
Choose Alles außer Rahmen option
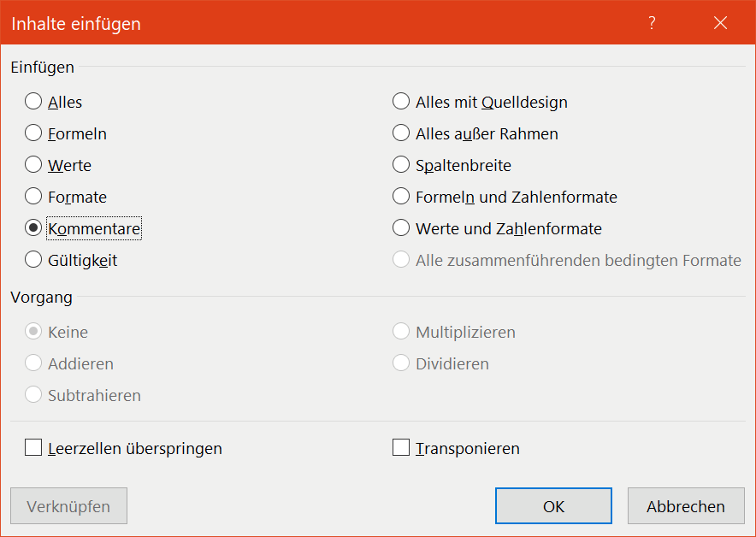pyautogui.click(x=401, y=133)
